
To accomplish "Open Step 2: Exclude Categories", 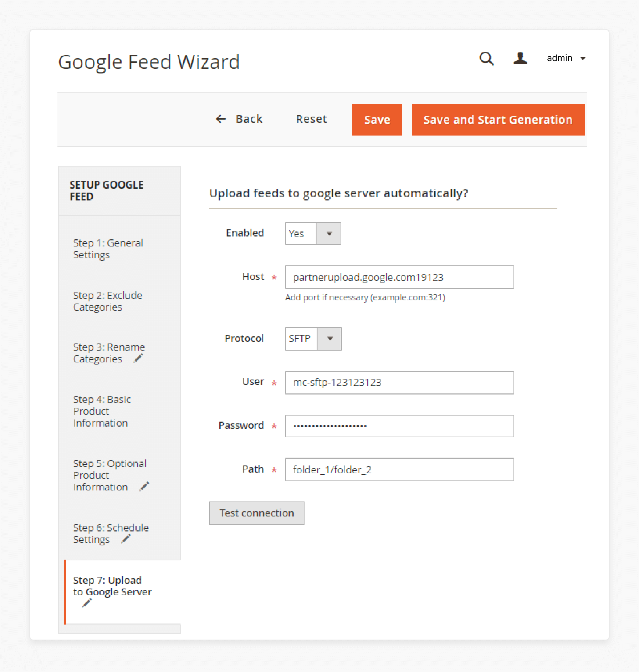I will coord(107,301).
